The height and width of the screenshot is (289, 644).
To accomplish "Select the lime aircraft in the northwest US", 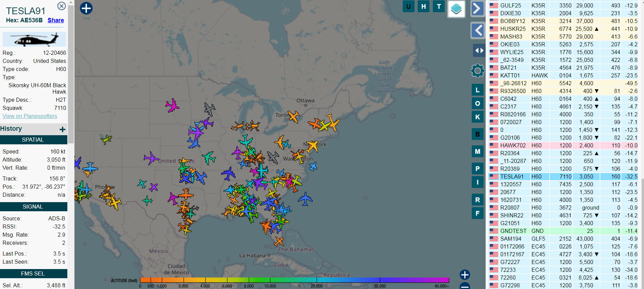I will tap(106, 139).
